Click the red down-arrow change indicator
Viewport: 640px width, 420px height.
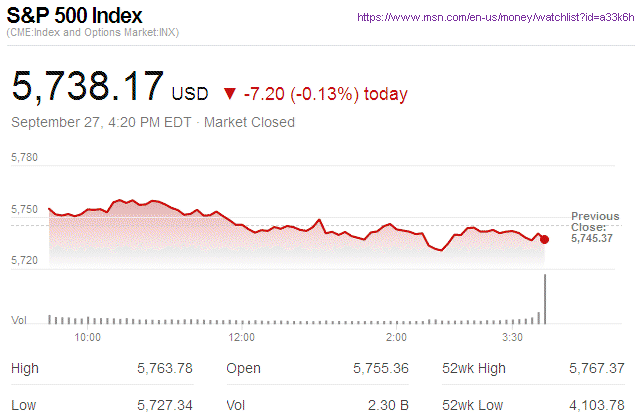tap(230, 94)
